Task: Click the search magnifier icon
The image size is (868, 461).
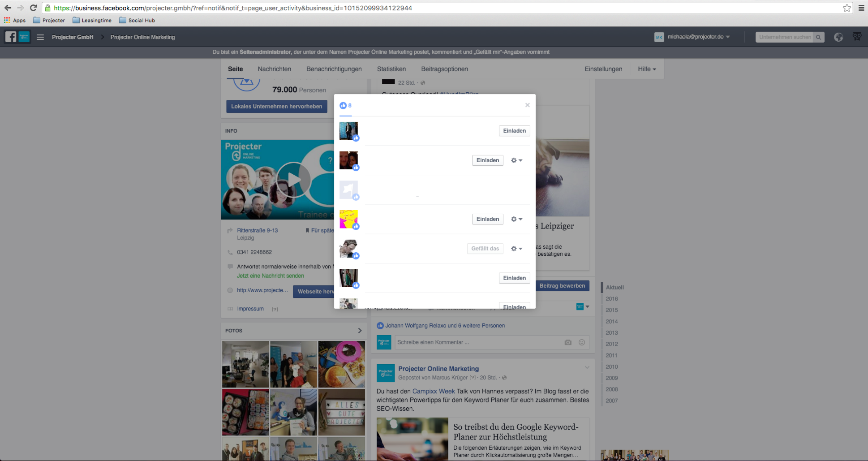Action: (818, 37)
